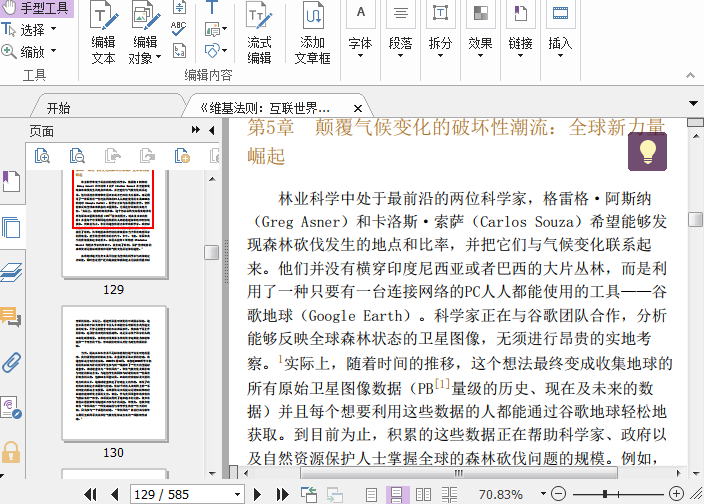
Task: Enlarge page thumbnails with the magnifier-plus icon
Action: 43,155
